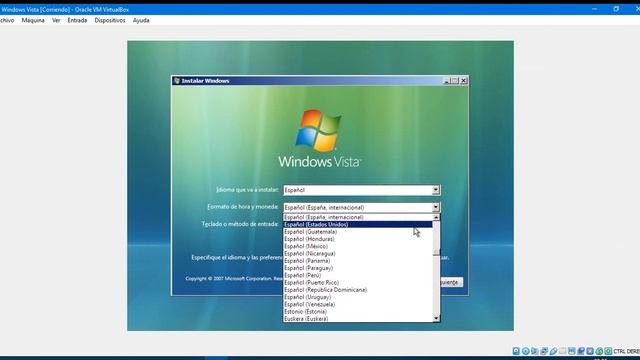The width and height of the screenshot is (640, 360).
Task: Click the optical disk indicator in status bar
Action: pos(526,351)
